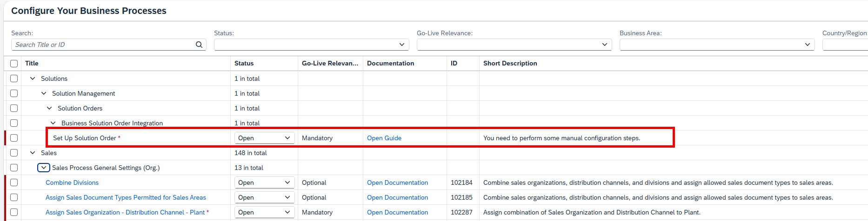Open documentation for ID 102287
The width and height of the screenshot is (868, 221).
point(397,212)
